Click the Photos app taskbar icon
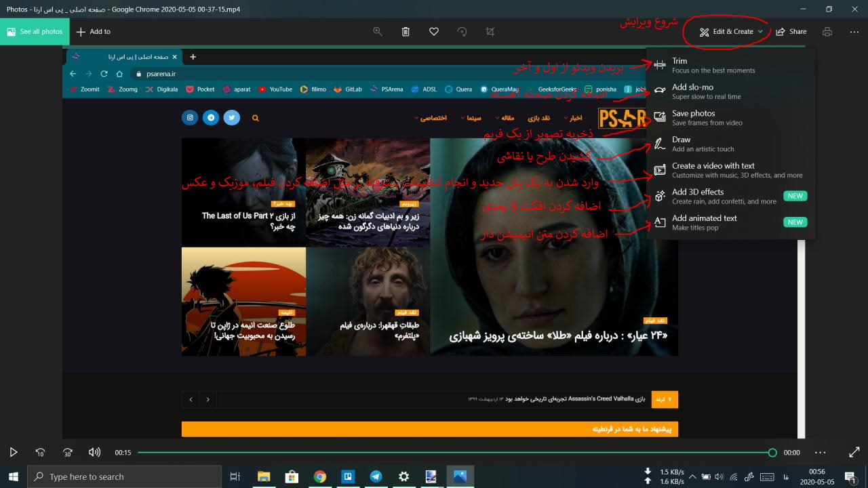The width and height of the screenshot is (868, 488). click(460, 476)
